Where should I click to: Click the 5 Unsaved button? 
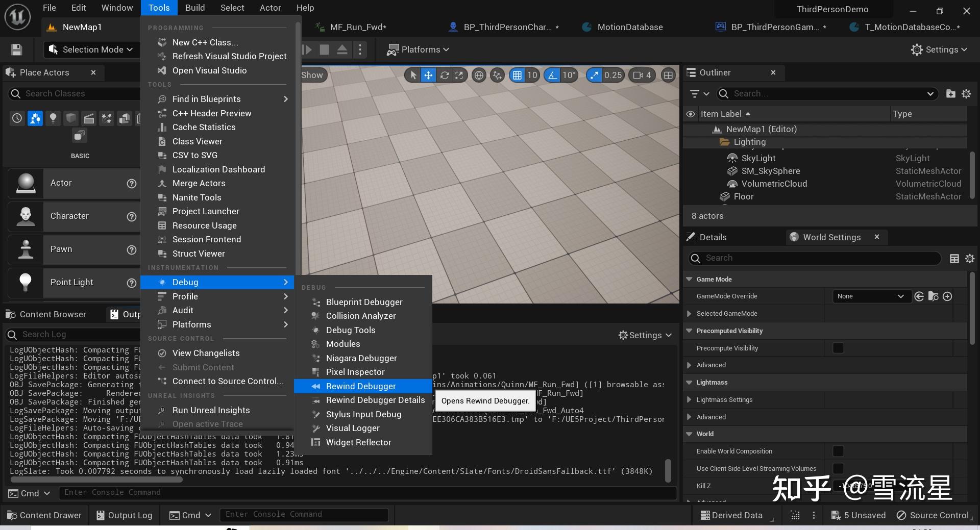pos(858,515)
